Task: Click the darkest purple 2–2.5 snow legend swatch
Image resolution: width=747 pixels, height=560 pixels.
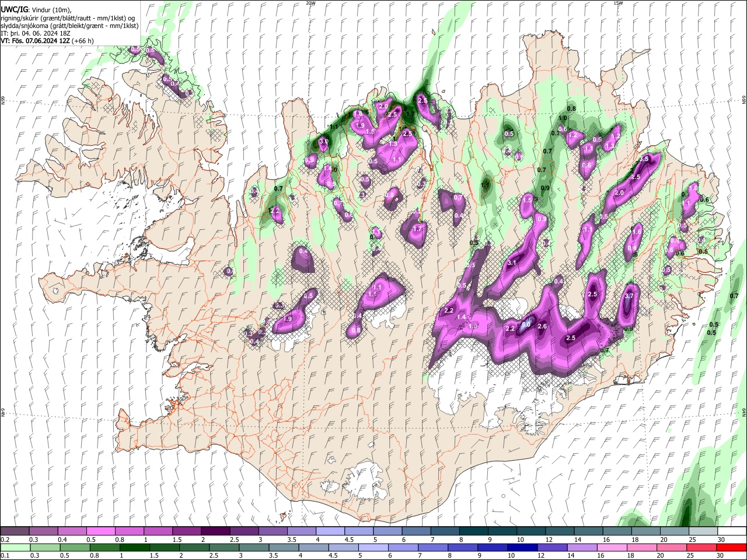Action: (215, 531)
